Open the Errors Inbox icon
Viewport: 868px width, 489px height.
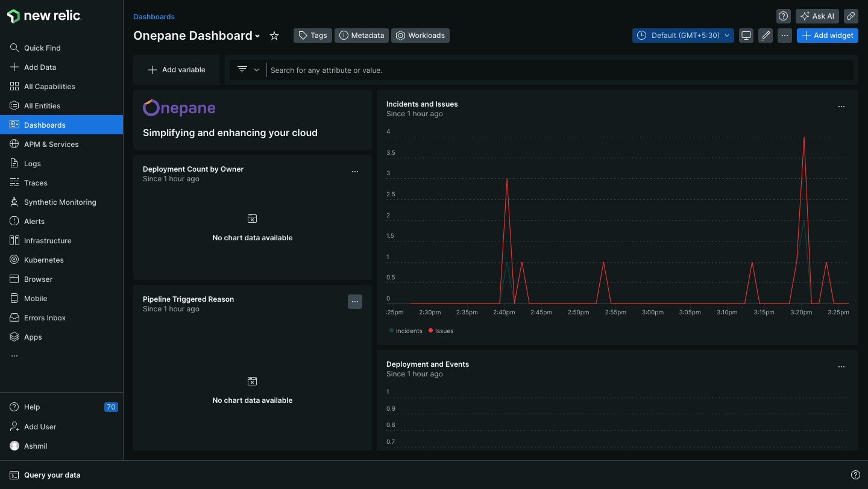click(14, 318)
